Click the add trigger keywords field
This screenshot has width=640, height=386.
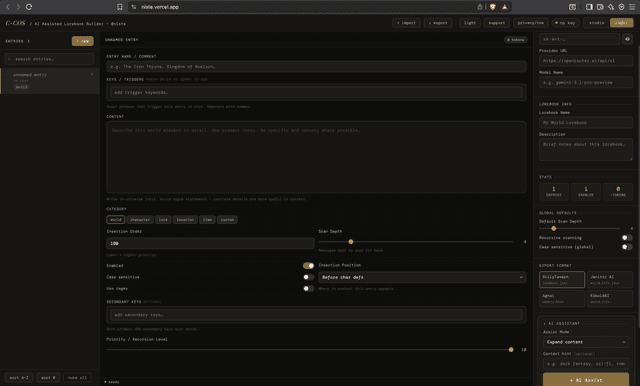pos(316,93)
